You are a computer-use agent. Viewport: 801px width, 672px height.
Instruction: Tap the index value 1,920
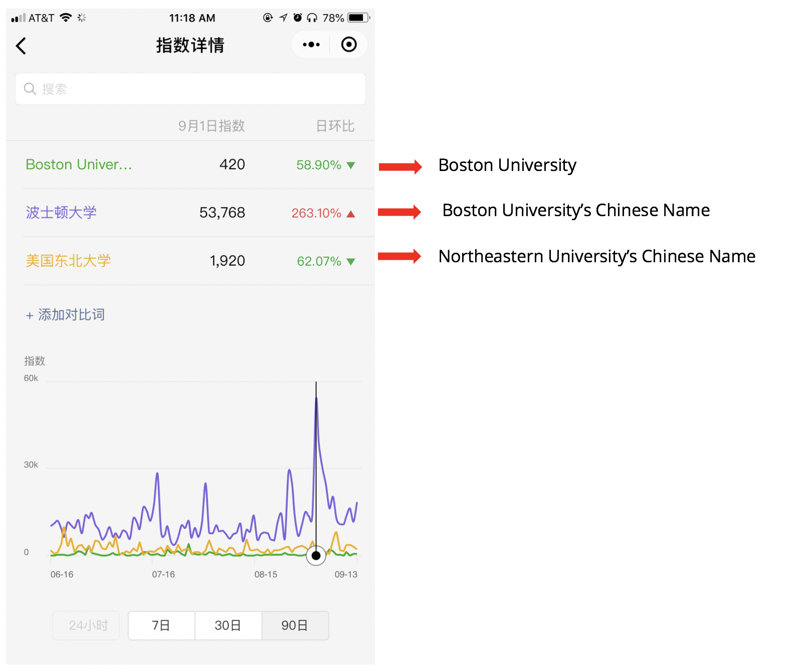[227, 261]
